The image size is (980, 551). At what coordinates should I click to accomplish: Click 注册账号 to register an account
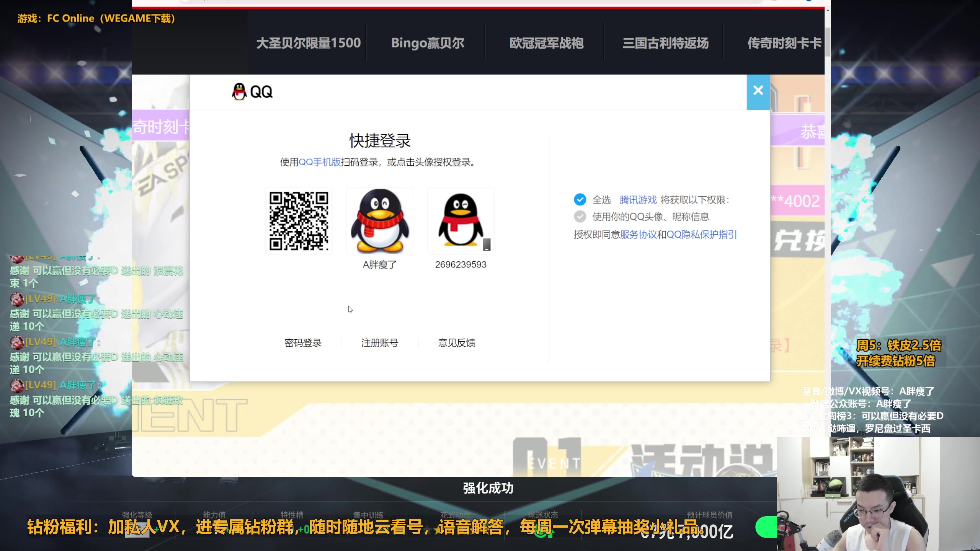[379, 343]
